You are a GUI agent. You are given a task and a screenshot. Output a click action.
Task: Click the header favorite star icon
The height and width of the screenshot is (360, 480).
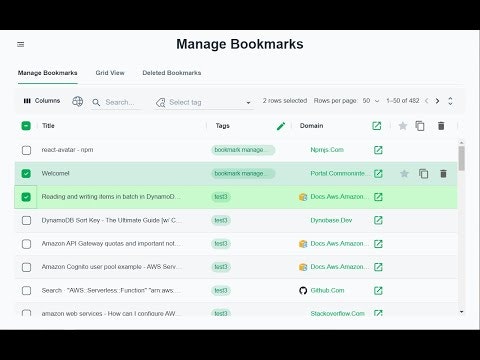[403, 126]
